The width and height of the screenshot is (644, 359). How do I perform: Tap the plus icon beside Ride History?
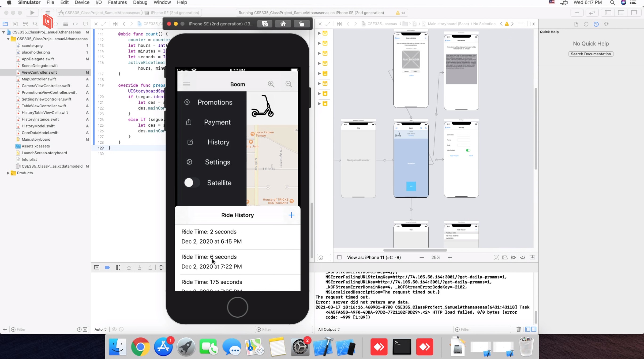(291, 215)
